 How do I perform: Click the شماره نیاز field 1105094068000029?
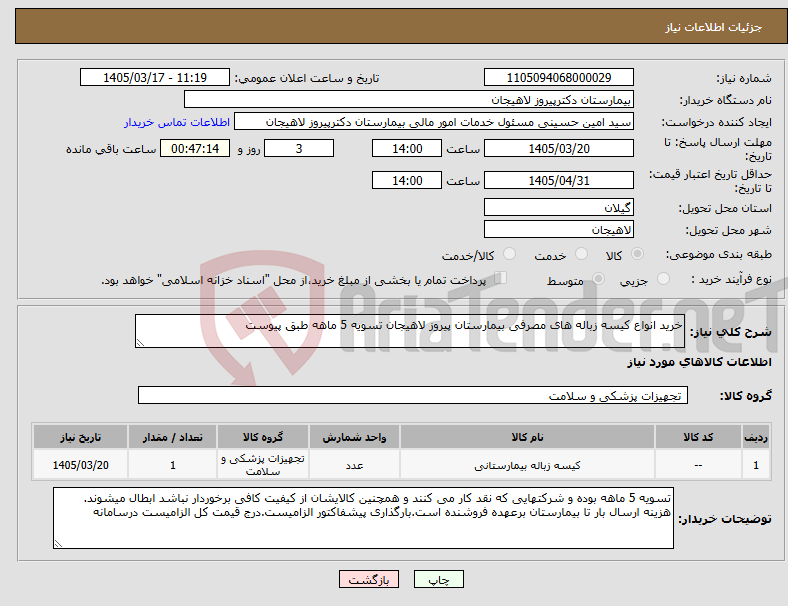559,77
